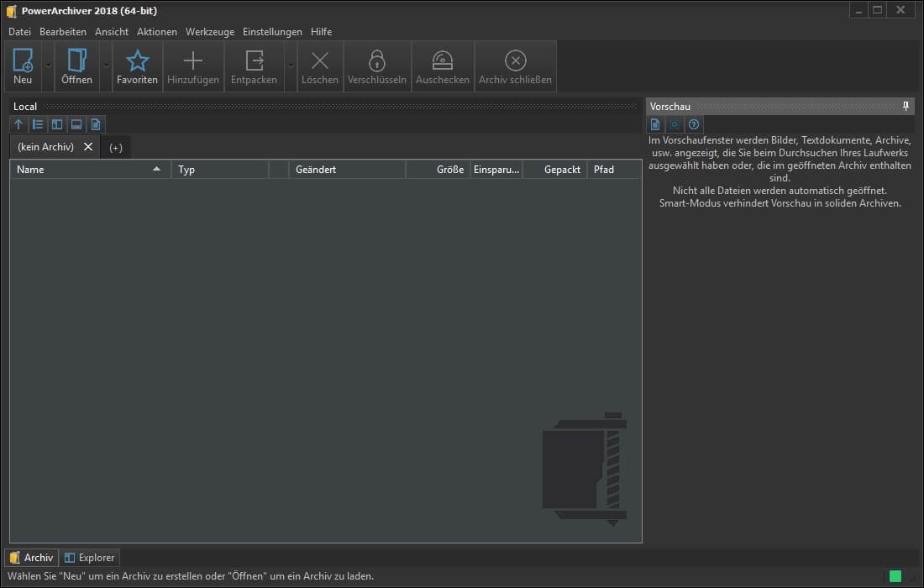Expand the dropdown arrow beside Entpacken
Image resolution: width=924 pixels, height=588 pixels.
(x=291, y=66)
